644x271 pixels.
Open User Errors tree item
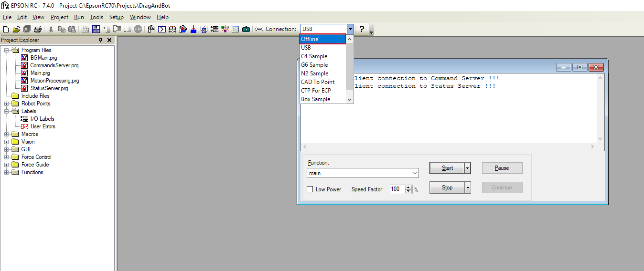[43, 126]
